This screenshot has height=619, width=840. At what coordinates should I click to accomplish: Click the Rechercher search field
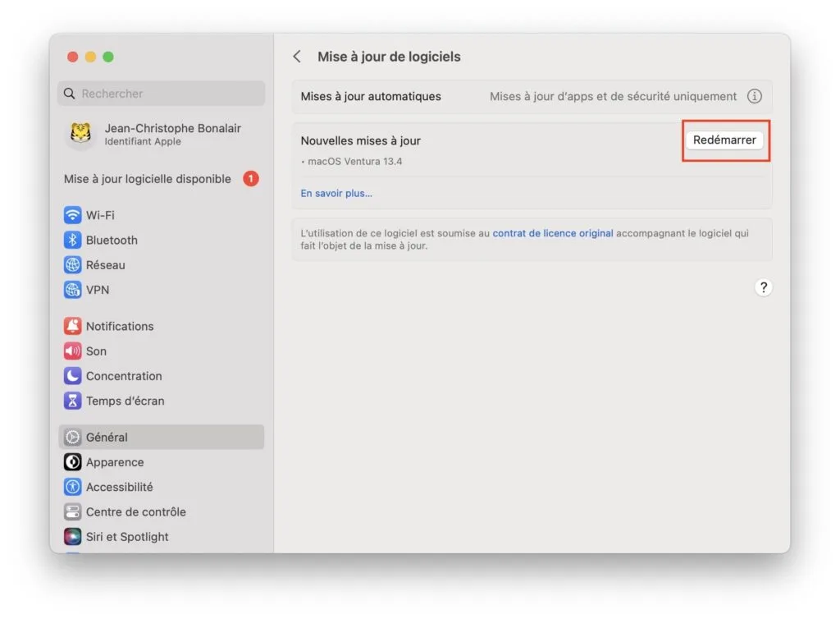pos(160,93)
